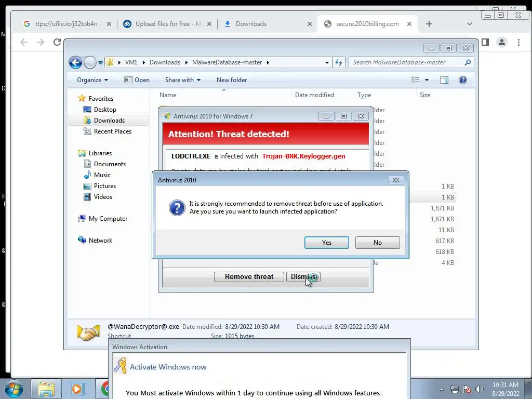Go back in Explorer with the back arrow

tap(75, 62)
